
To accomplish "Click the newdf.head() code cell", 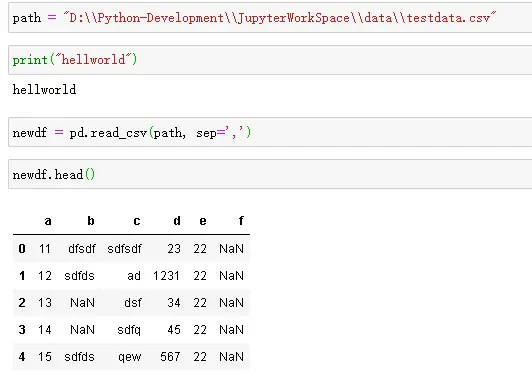I will (x=270, y=174).
